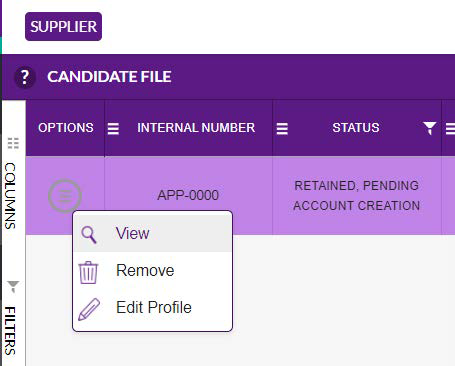Viewport: 455px width, 366px height.
Task: Click the STATUS column filter funnel
Action: pyautogui.click(x=429, y=128)
